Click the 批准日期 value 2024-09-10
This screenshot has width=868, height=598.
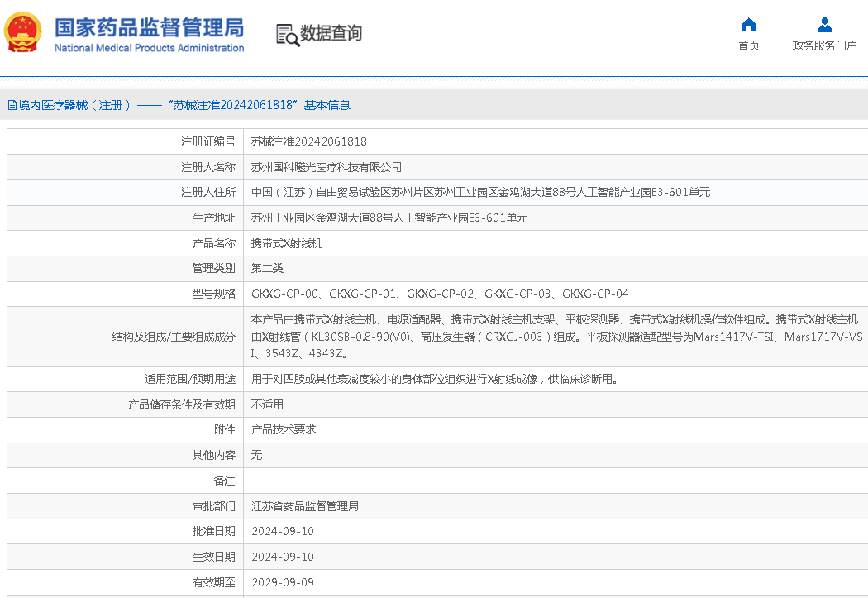pyautogui.click(x=283, y=531)
